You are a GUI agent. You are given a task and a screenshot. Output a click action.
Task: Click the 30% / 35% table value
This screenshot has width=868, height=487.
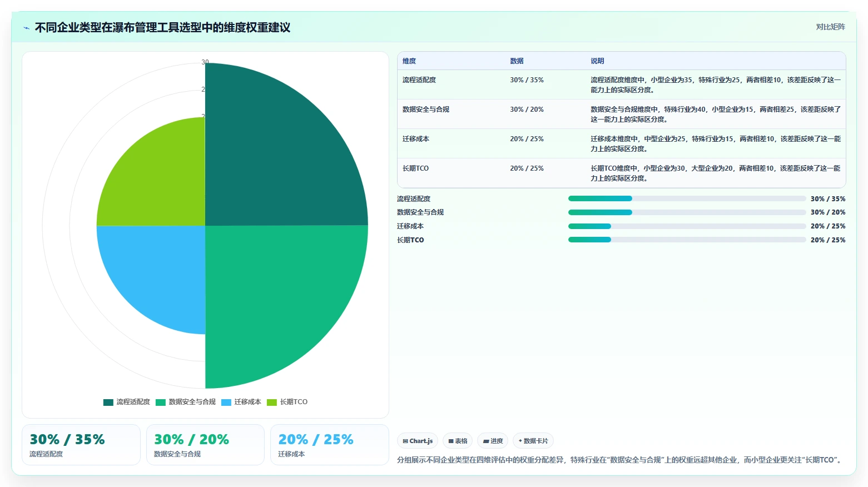click(x=527, y=80)
